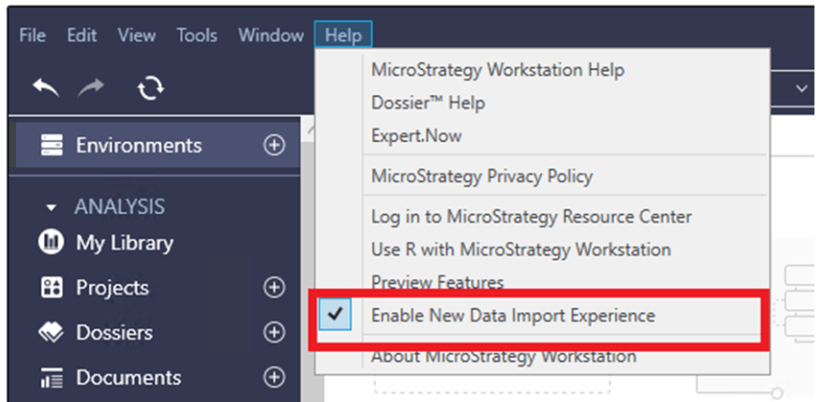This screenshot has width=816, height=402.
Task: Click MicroStrategy Privacy Policy
Action: (482, 176)
